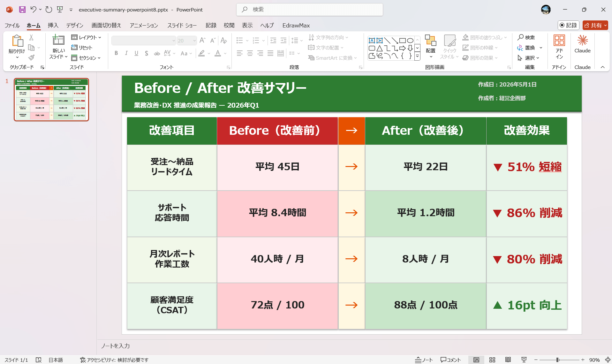Viewport: 612px width, 364px height.
Task: Select the oval shape in shapes gallery
Action: (410, 41)
